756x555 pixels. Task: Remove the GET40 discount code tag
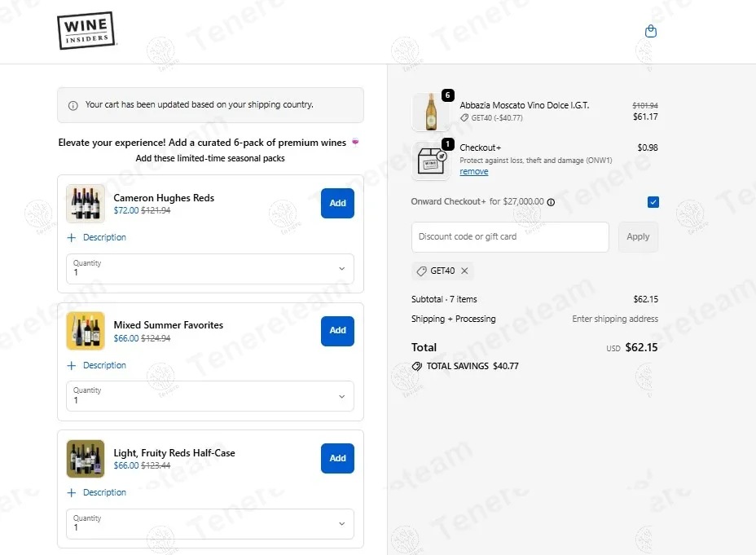pyautogui.click(x=464, y=271)
